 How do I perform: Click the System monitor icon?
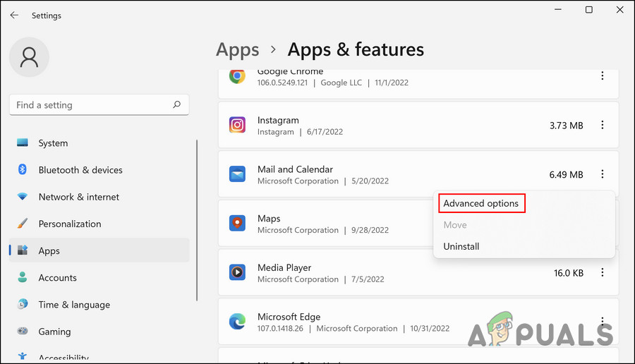tap(23, 142)
